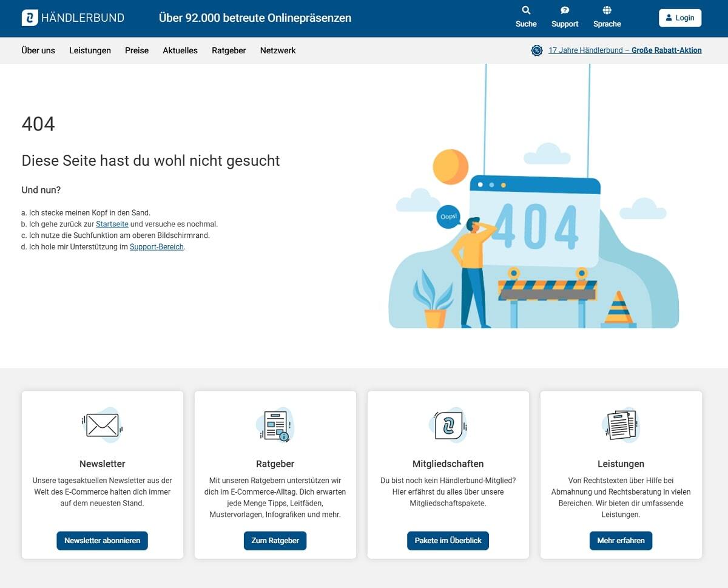Open the Preise menu item
The image size is (728, 588).
[136, 50]
